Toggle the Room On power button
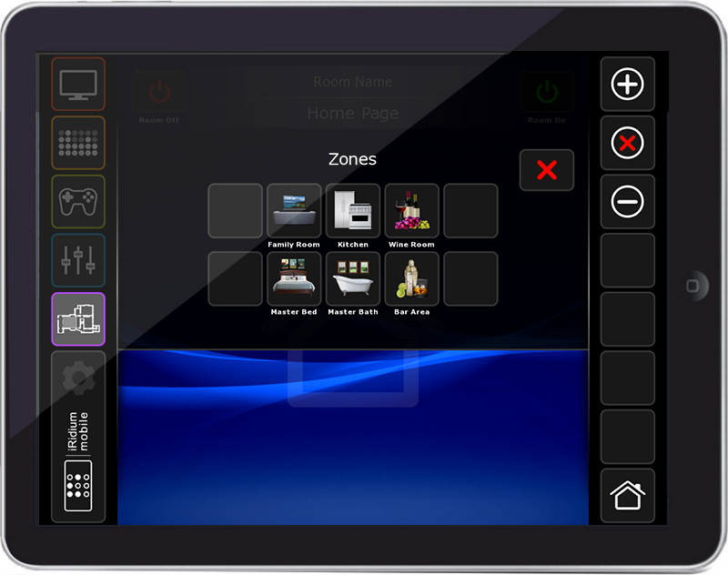This screenshot has width=728, height=575. click(x=546, y=92)
